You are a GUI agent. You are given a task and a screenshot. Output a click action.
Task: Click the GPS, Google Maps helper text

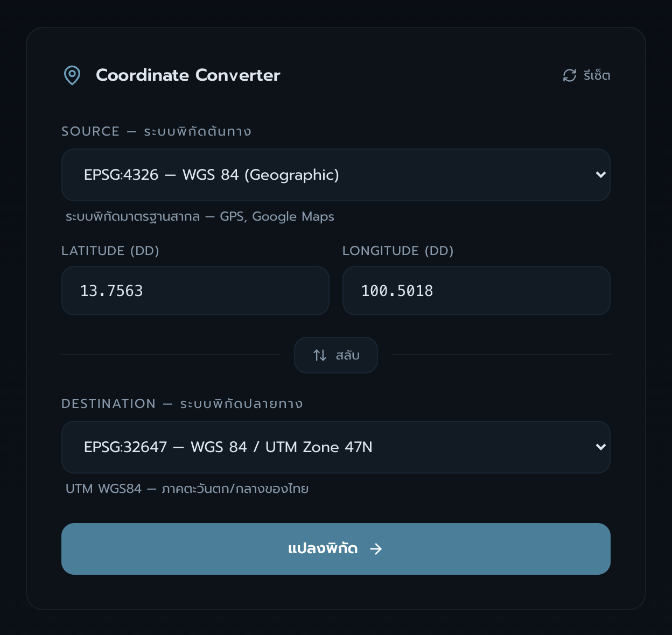tap(200, 216)
